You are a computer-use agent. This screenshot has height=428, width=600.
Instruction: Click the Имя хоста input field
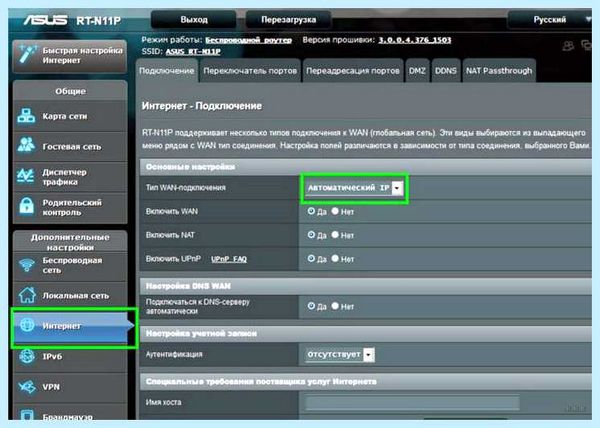point(412,403)
